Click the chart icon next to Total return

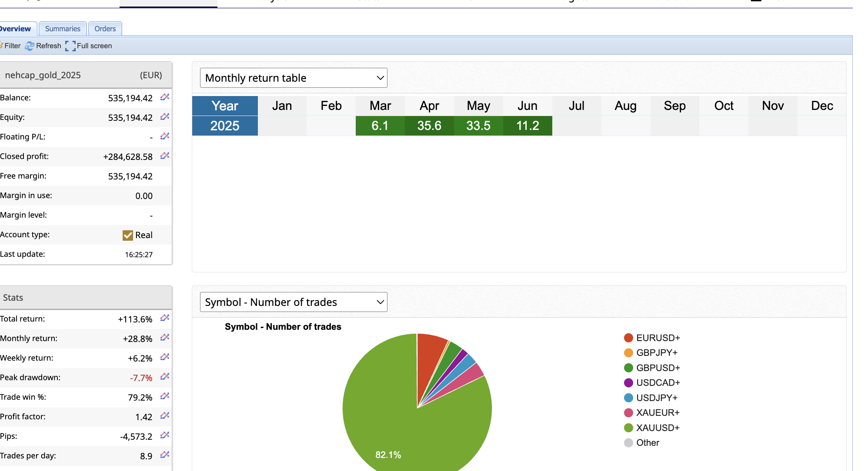(x=164, y=318)
